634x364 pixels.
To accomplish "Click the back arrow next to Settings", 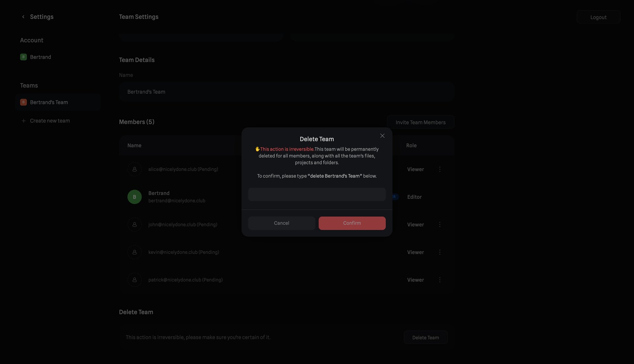I will (23, 17).
